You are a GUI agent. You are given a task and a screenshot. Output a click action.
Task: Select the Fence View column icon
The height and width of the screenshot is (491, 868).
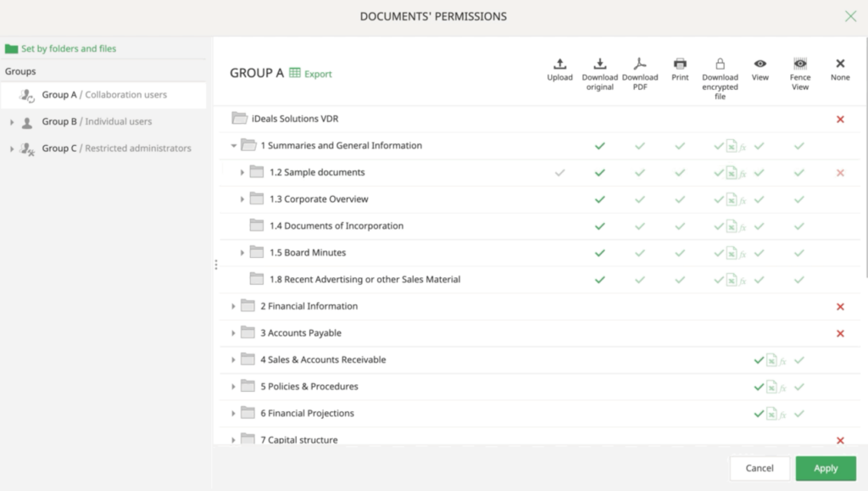(799, 62)
